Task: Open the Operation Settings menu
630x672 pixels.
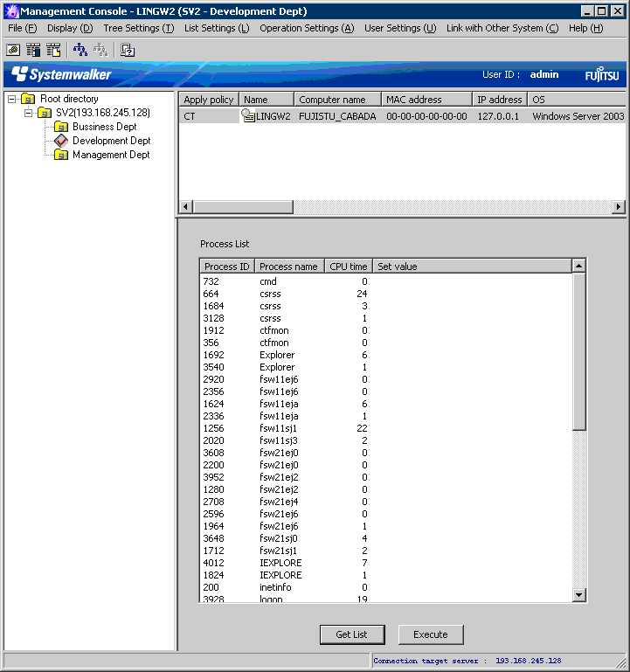Action: pos(307,28)
